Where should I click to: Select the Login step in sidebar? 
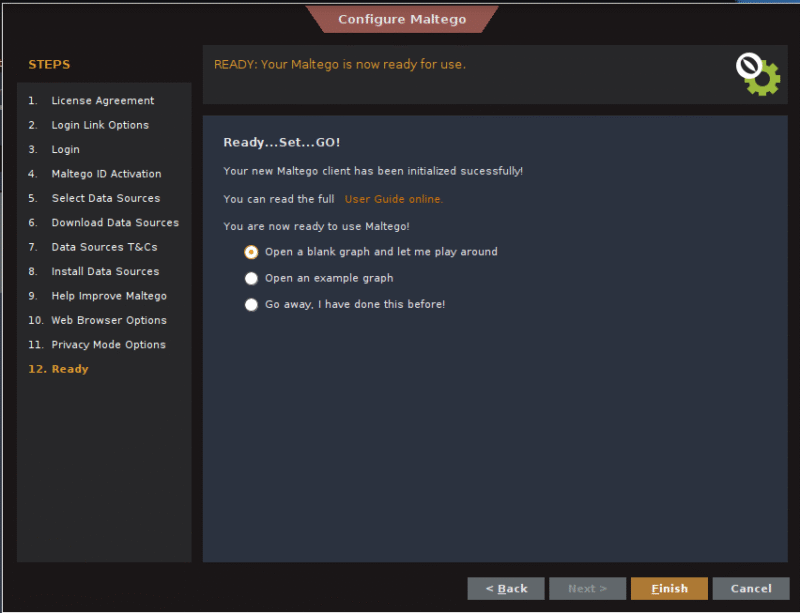(x=66, y=150)
